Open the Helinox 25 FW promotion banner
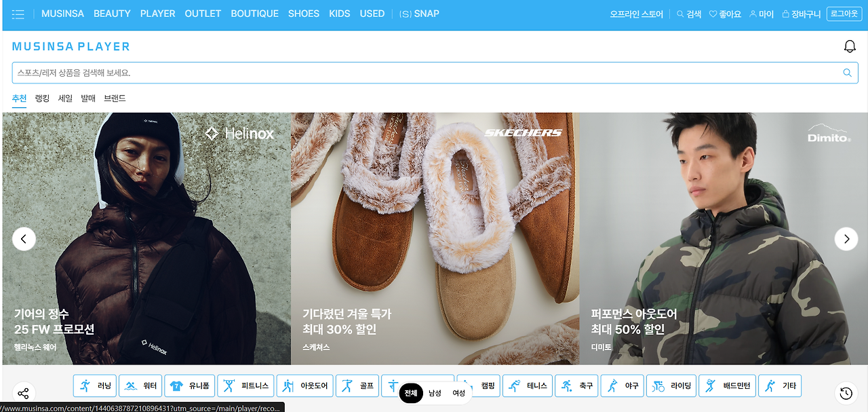This screenshot has height=412, width=868. [146, 239]
